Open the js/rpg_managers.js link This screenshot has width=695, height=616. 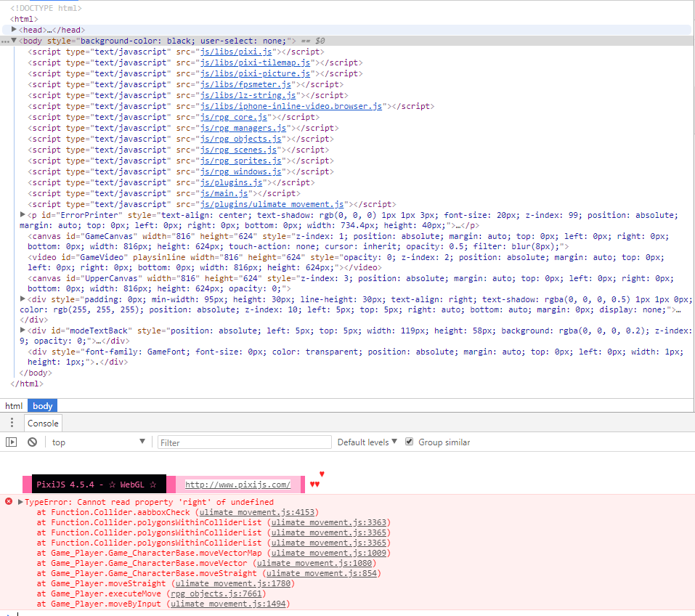pyautogui.click(x=243, y=128)
